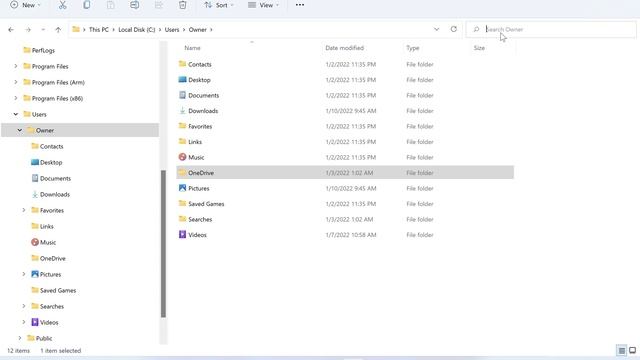This screenshot has height=360, width=640.
Task: Open address bar history dropdown
Action: 436,29
